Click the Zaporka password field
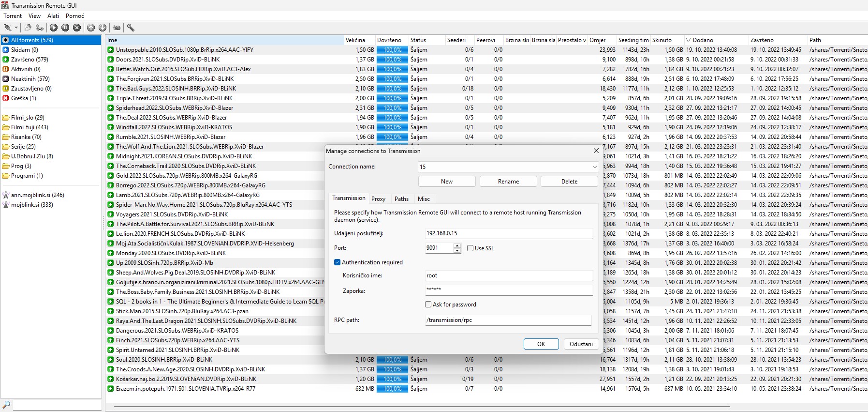Screen dimensions: 868x412 pyautogui.click(x=509, y=290)
